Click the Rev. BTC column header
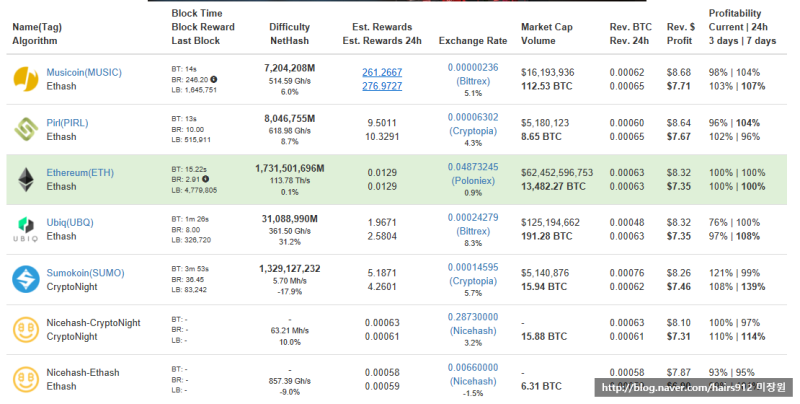Image resolution: width=800 pixels, height=404 pixels. pos(631,27)
